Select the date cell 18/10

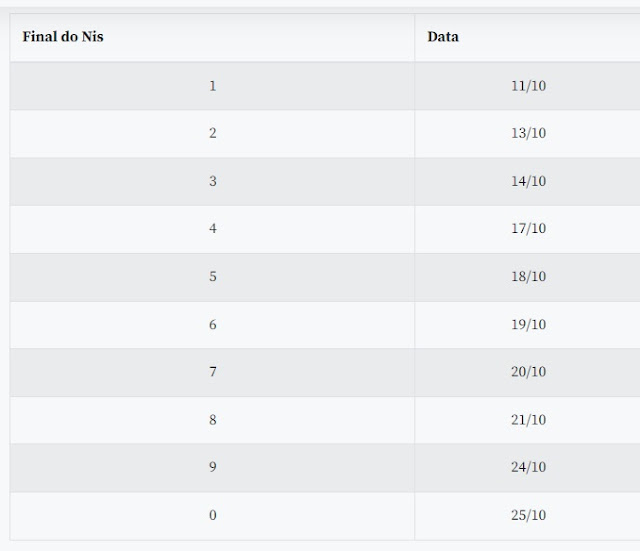pos(527,277)
